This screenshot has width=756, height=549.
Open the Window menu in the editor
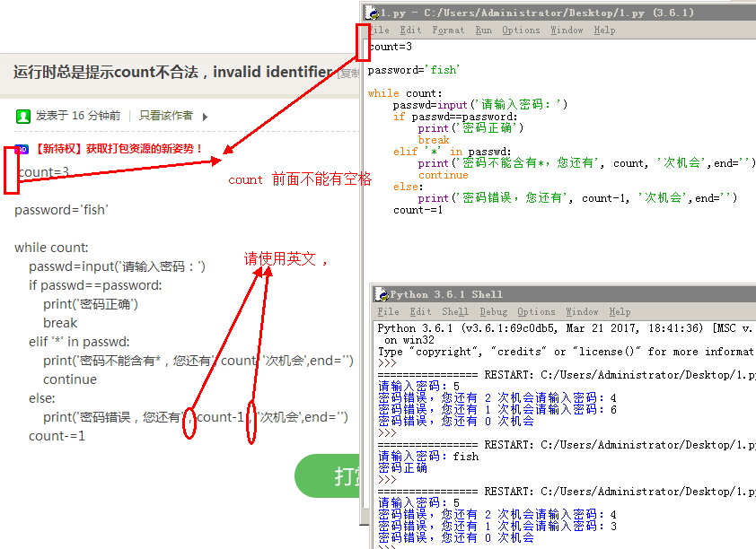(x=567, y=30)
